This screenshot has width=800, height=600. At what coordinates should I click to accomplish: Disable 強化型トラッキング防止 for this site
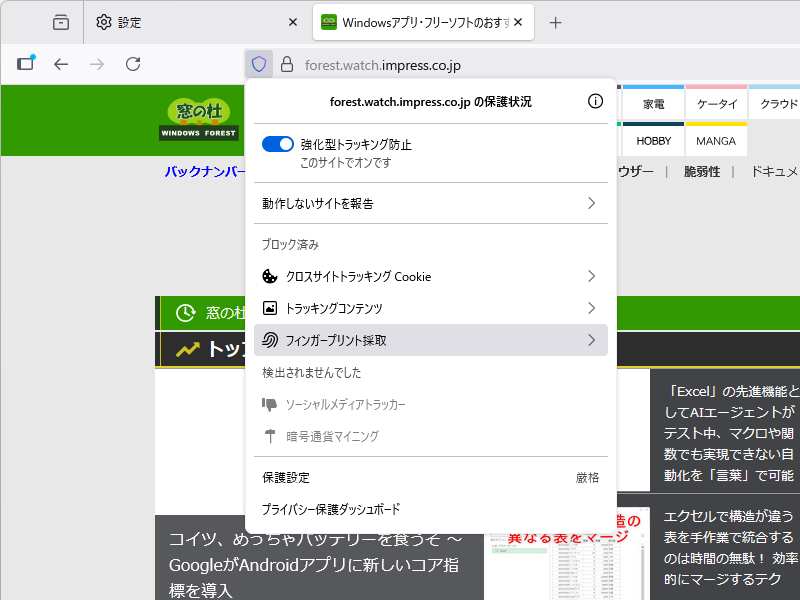pyautogui.click(x=278, y=143)
